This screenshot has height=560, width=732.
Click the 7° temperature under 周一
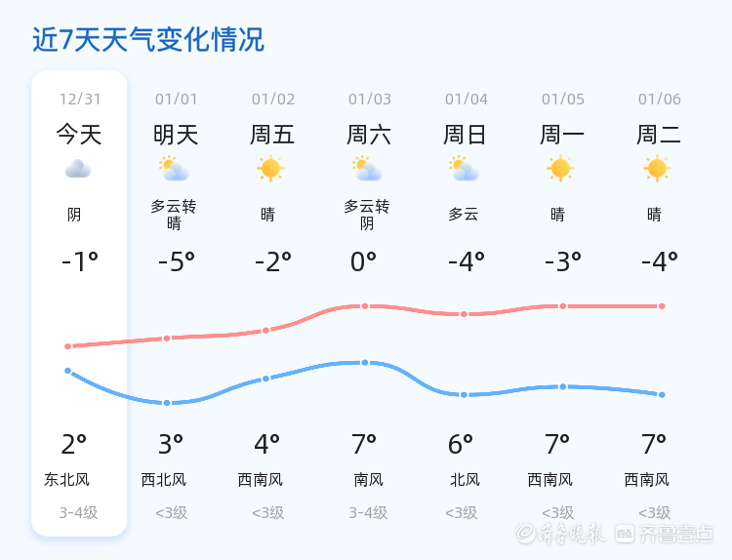[557, 445]
